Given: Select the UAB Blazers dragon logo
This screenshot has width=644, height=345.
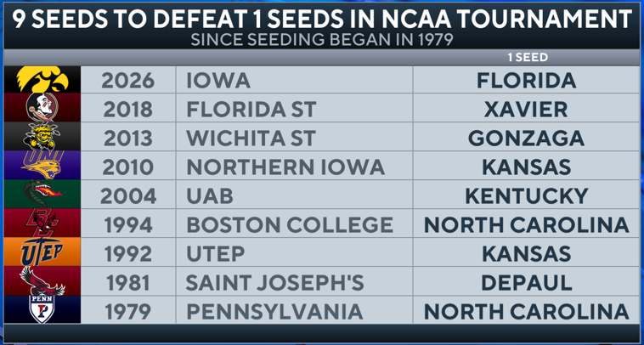Looking at the screenshot, I should (45, 195).
